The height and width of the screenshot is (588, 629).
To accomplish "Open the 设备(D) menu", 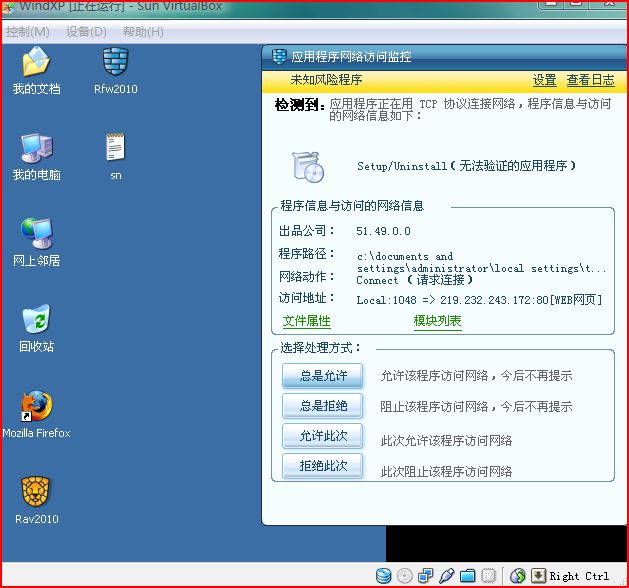I will 86,32.
